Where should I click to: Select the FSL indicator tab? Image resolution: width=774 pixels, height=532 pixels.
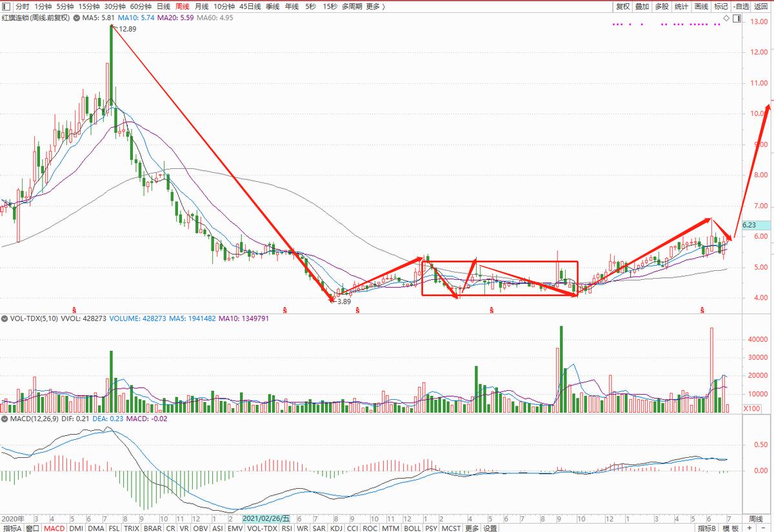pyautogui.click(x=114, y=528)
